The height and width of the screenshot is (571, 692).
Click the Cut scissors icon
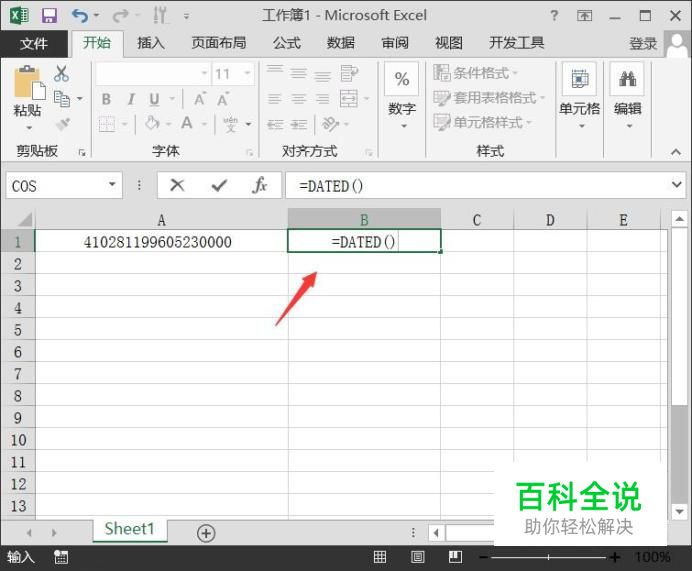click(x=61, y=74)
